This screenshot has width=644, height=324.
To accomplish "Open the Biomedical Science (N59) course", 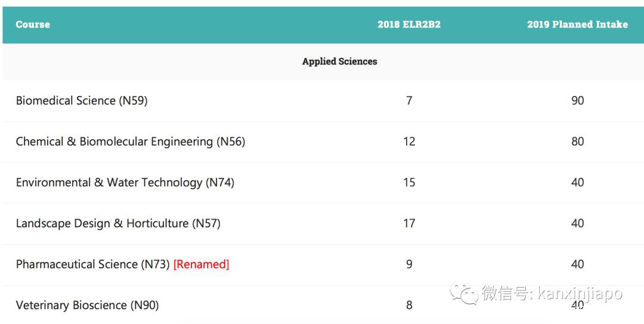I will click(x=82, y=100).
